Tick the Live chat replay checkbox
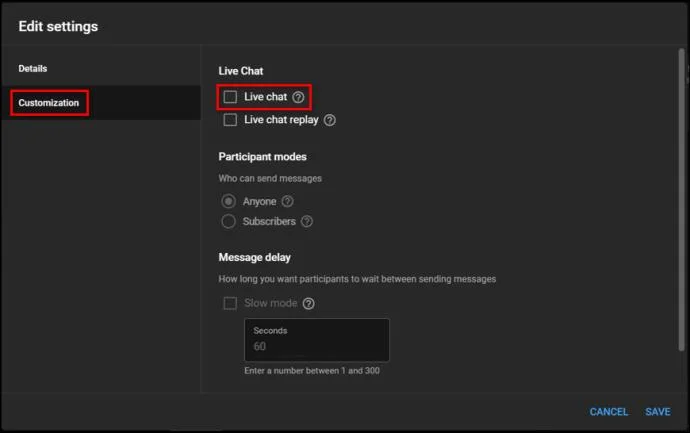The image size is (690, 433). tap(230, 120)
